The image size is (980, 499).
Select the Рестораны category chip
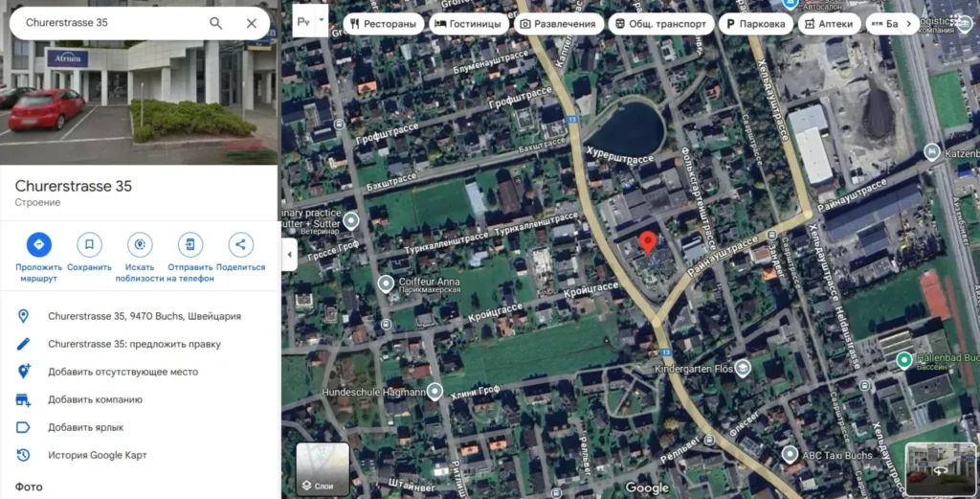point(383,24)
